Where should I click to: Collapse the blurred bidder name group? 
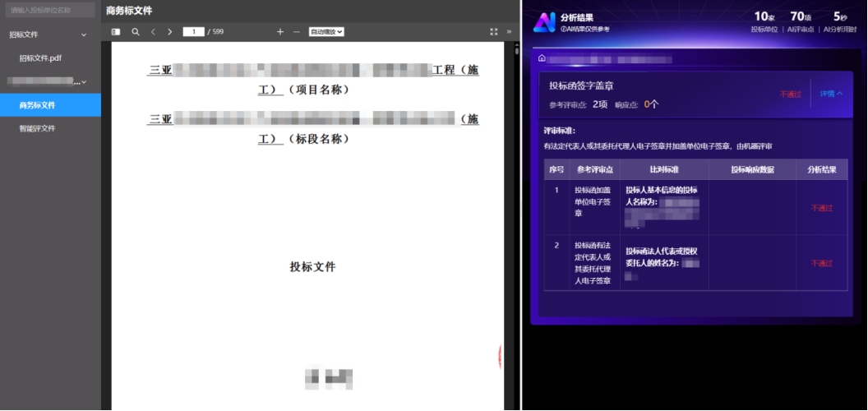[x=84, y=82]
